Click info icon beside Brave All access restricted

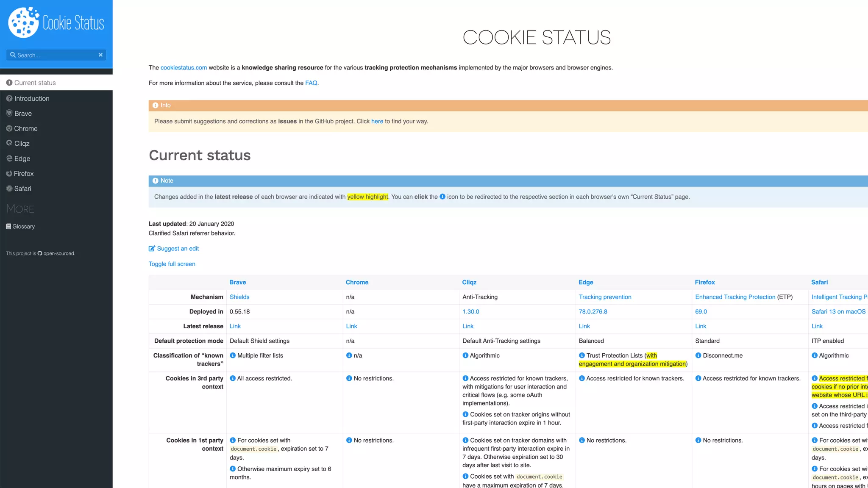coord(233,378)
